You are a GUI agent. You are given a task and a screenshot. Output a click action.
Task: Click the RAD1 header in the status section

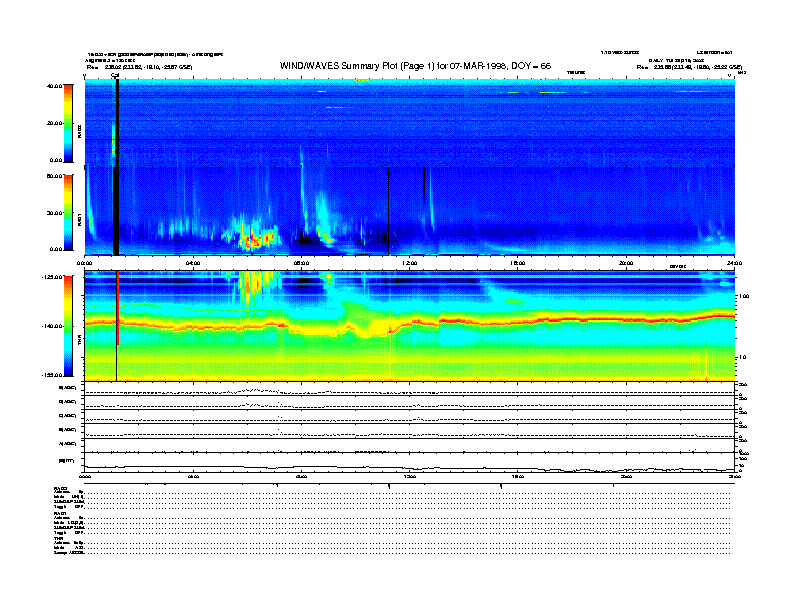tap(60, 513)
